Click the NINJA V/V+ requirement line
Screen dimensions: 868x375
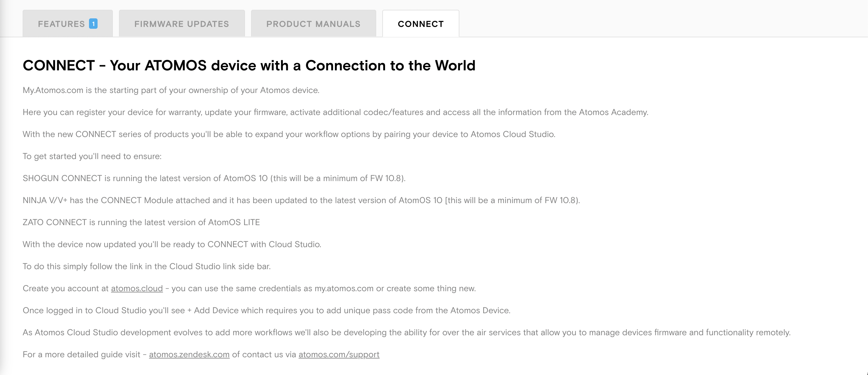[x=302, y=200]
